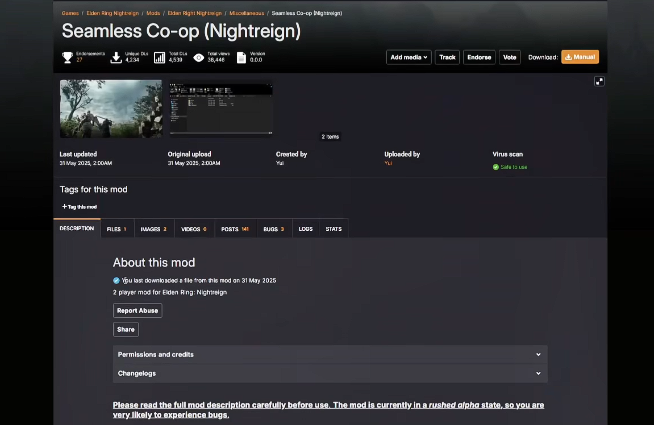Viewport: 654px width, 425px height.
Task: Expand the Changelogs section
Action: [330, 373]
